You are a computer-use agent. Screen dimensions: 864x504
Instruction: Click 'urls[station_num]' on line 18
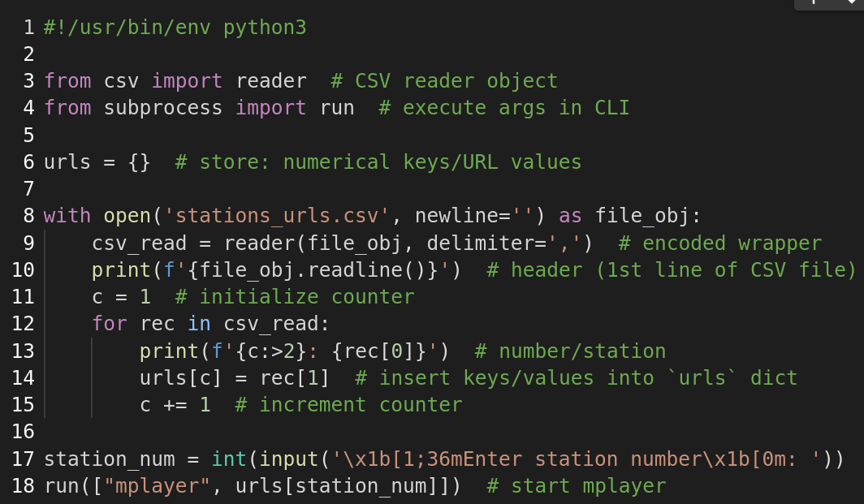pos(342,486)
